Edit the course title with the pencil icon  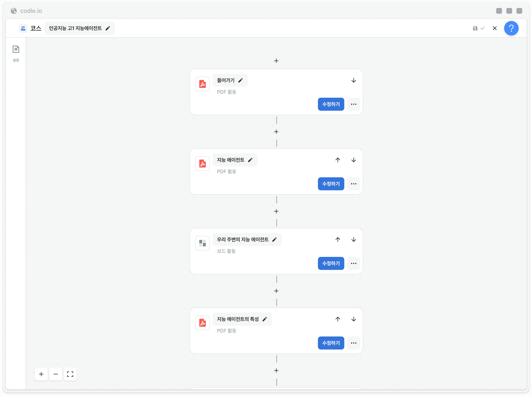(108, 28)
